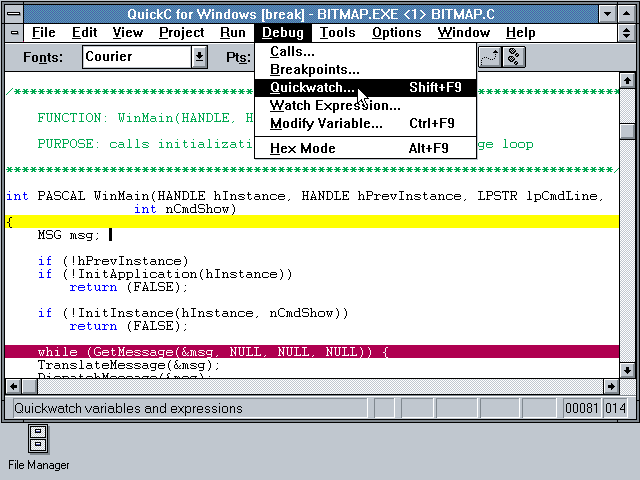The image size is (640, 480).
Task: Open the Help menu
Action: 520,33
